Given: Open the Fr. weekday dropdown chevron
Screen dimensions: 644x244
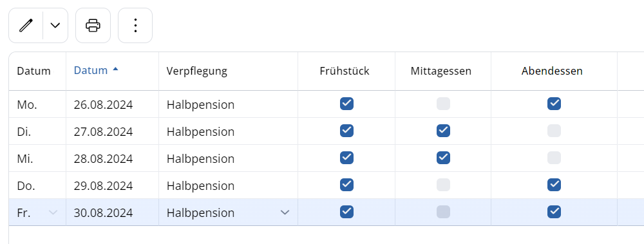Looking at the screenshot, I should tap(53, 212).
